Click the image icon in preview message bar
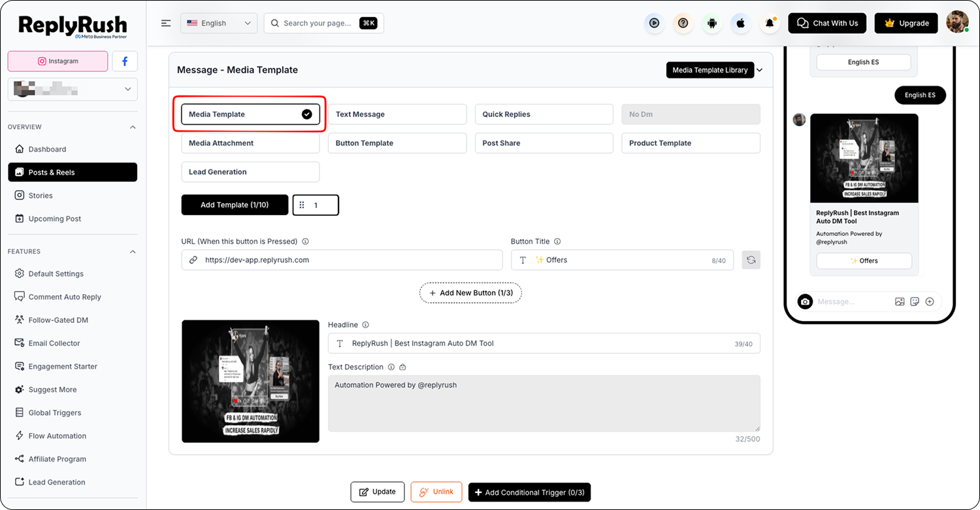The image size is (980, 510). pos(900,301)
